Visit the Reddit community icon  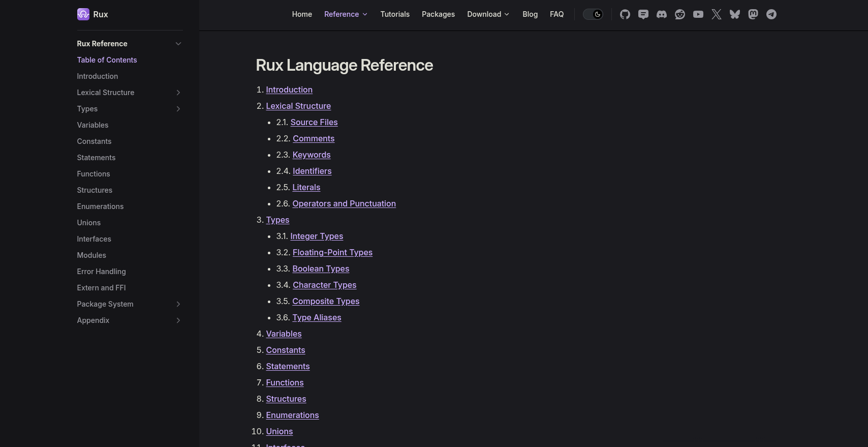coord(680,14)
